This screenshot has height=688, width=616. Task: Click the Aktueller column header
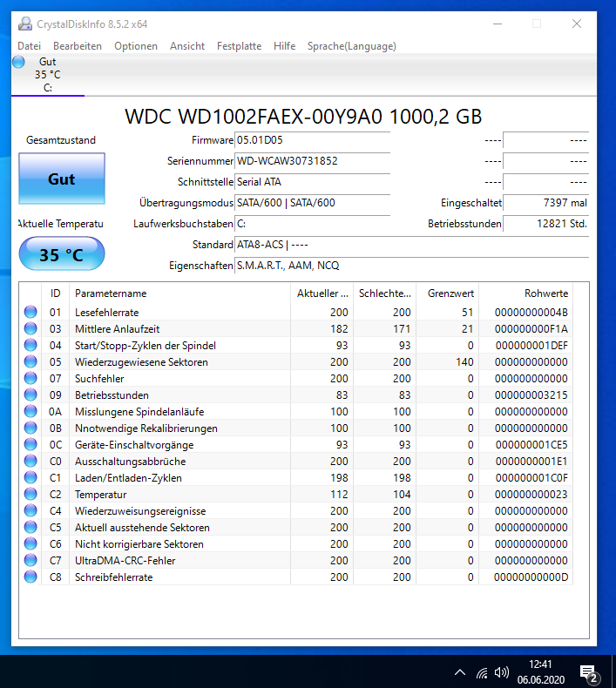point(322,293)
